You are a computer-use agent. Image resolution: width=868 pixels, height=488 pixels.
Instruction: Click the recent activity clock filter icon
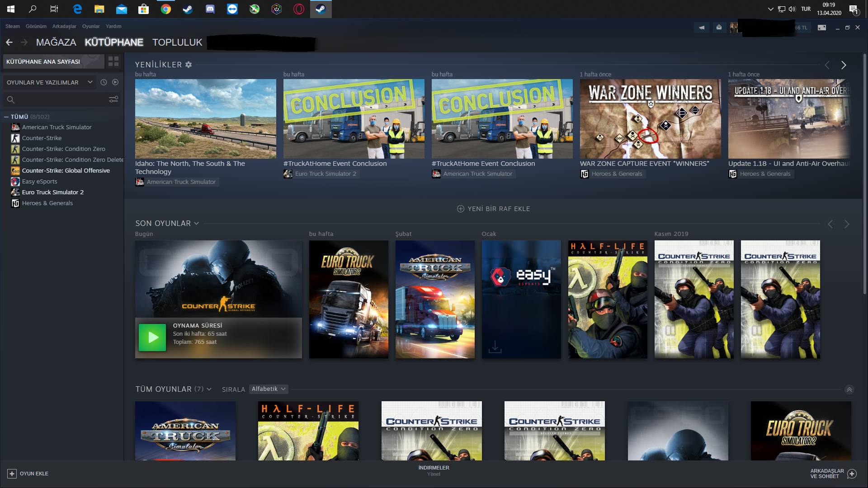pyautogui.click(x=104, y=82)
